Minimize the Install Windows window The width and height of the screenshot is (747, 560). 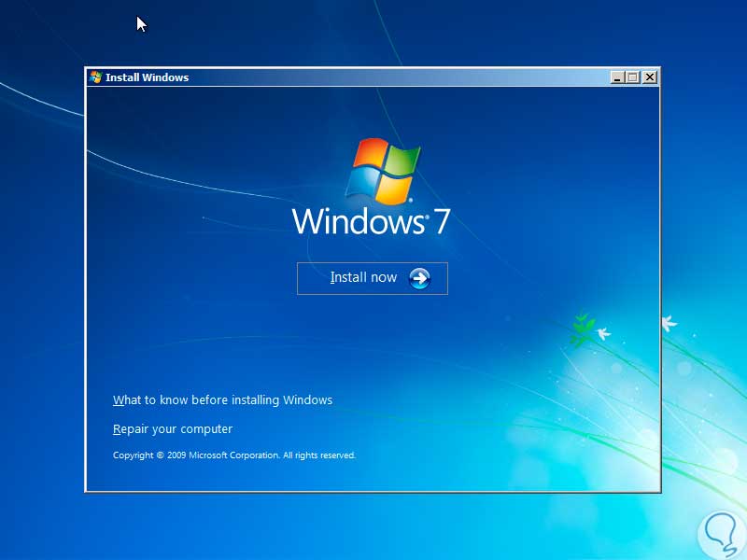click(x=617, y=77)
